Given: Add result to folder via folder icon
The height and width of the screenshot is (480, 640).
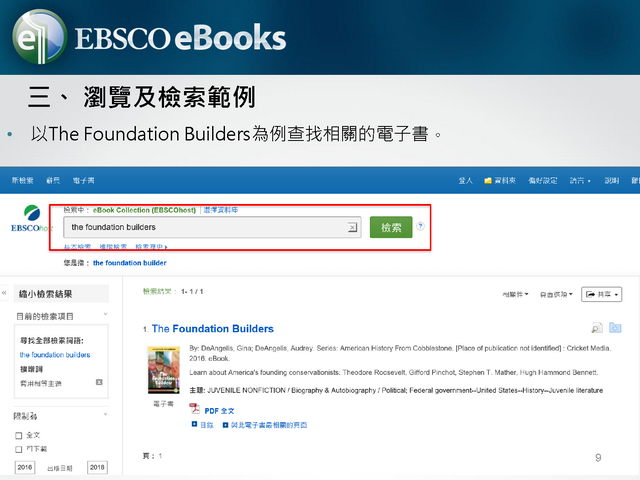Looking at the screenshot, I should tap(615, 328).
